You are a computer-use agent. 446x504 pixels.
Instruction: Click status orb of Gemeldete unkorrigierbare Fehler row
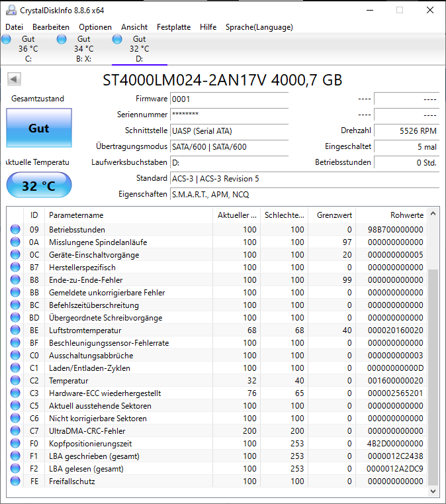(15, 292)
